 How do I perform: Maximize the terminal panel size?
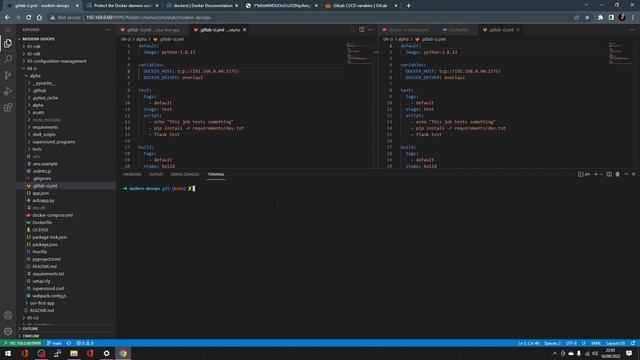coord(626,174)
